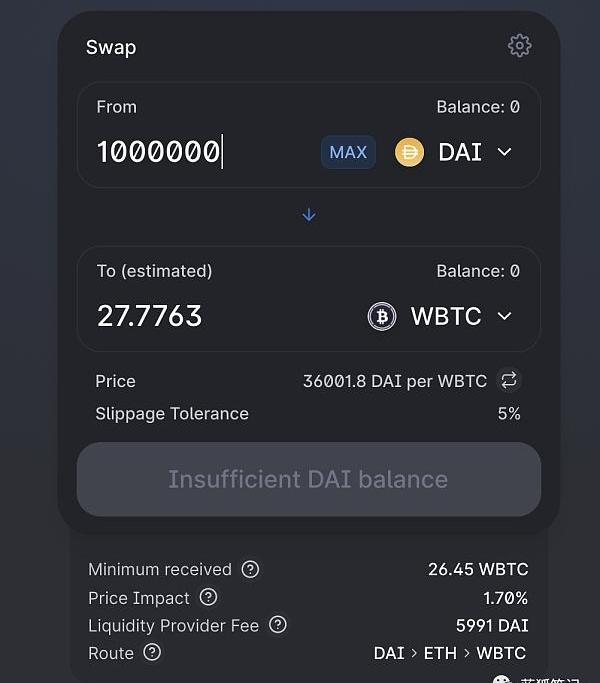Show Route help question mark icon
The image size is (600, 683).
click(x=152, y=653)
